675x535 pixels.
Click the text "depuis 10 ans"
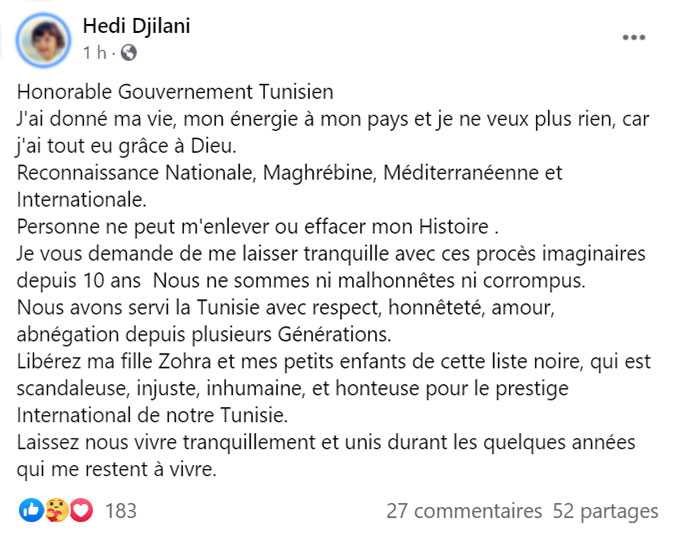[79, 281]
